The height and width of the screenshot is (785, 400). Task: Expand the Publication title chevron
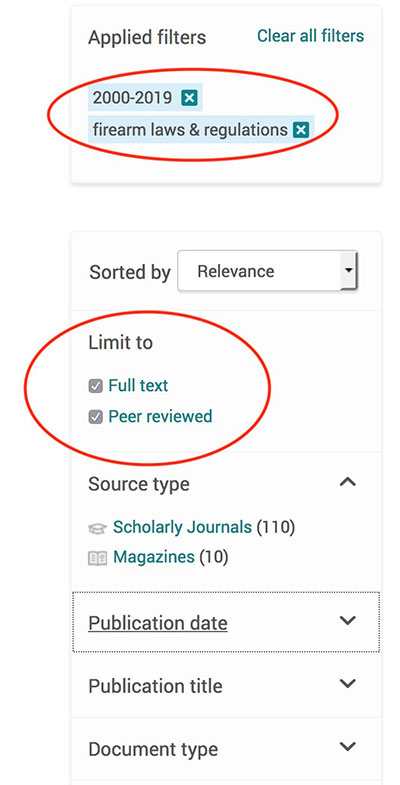coord(347,684)
